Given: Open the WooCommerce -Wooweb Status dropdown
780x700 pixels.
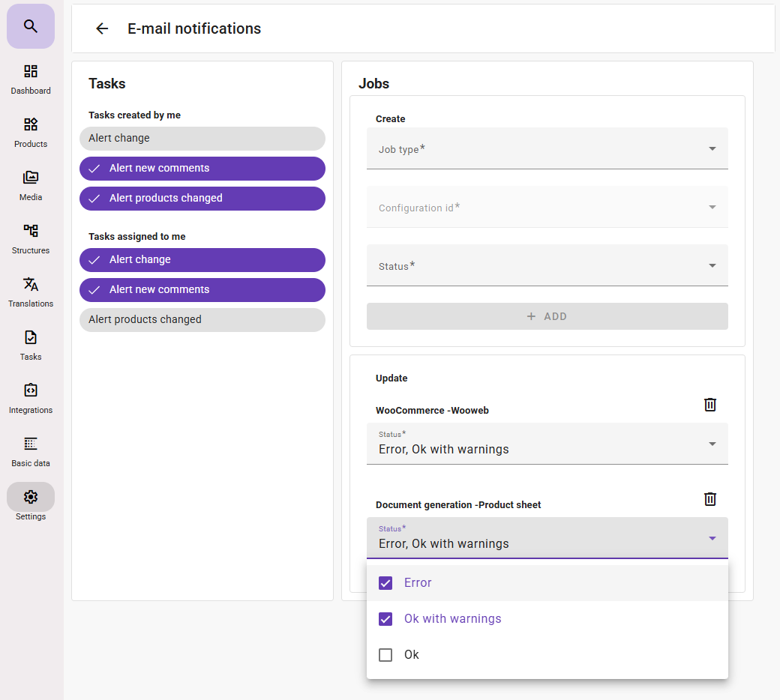Looking at the screenshot, I should coord(547,444).
